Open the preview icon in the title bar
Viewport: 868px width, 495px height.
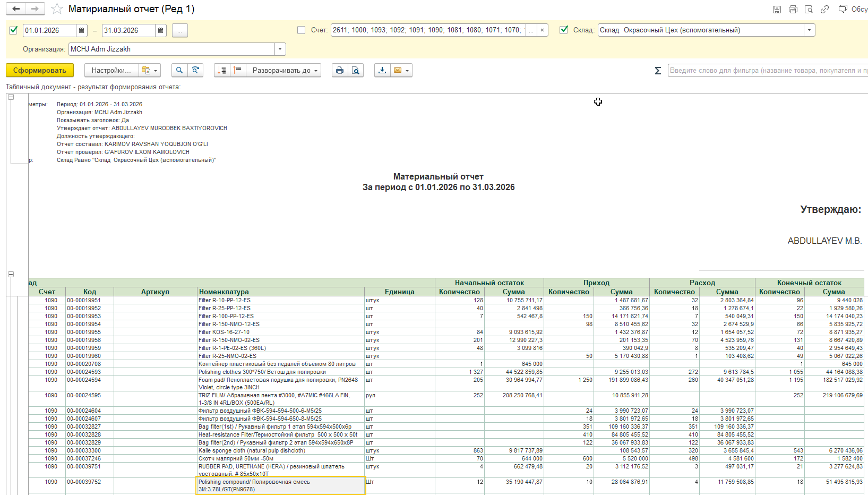(x=809, y=9)
